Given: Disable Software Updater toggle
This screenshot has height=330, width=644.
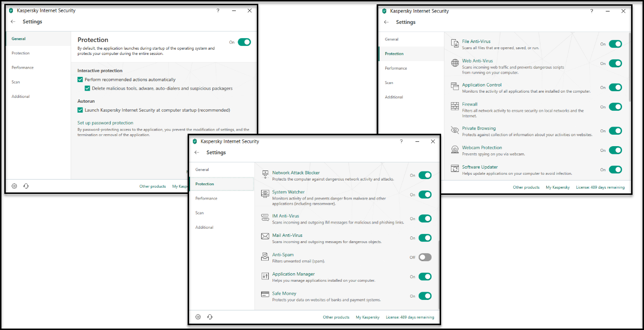Looking at the screenshot, I should (615, 170).
